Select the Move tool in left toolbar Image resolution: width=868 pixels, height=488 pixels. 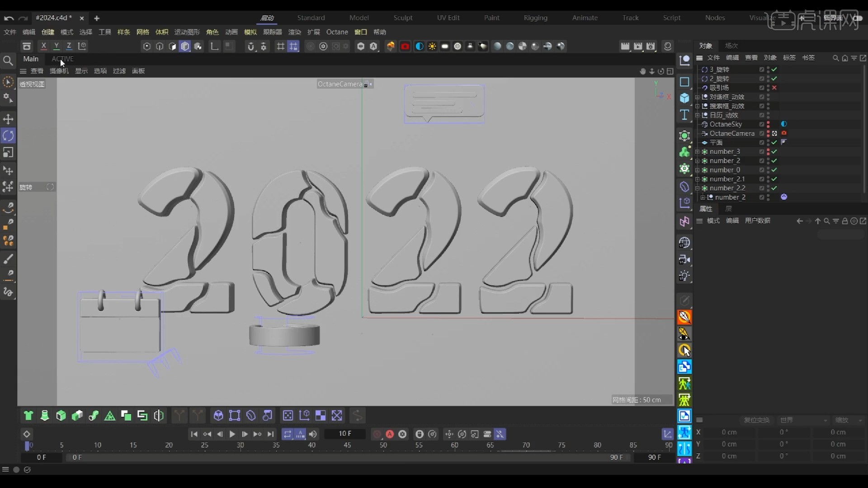tap(8, 119)
